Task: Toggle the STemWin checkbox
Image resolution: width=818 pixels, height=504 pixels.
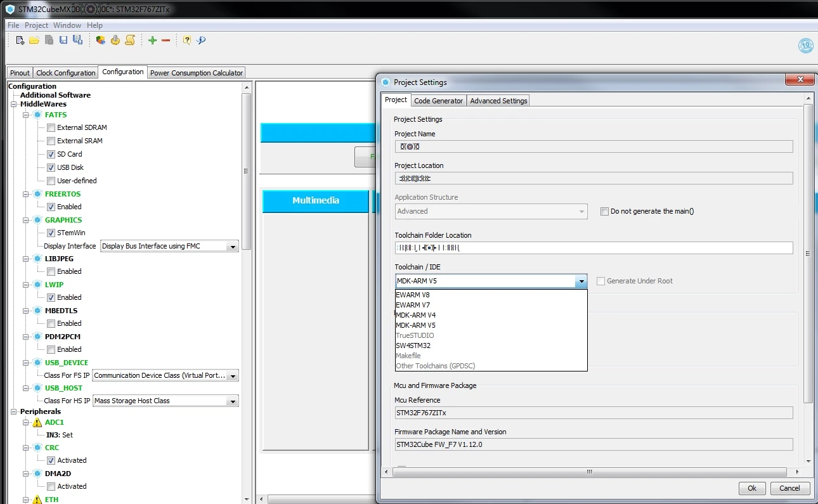Action: [51, 233]
